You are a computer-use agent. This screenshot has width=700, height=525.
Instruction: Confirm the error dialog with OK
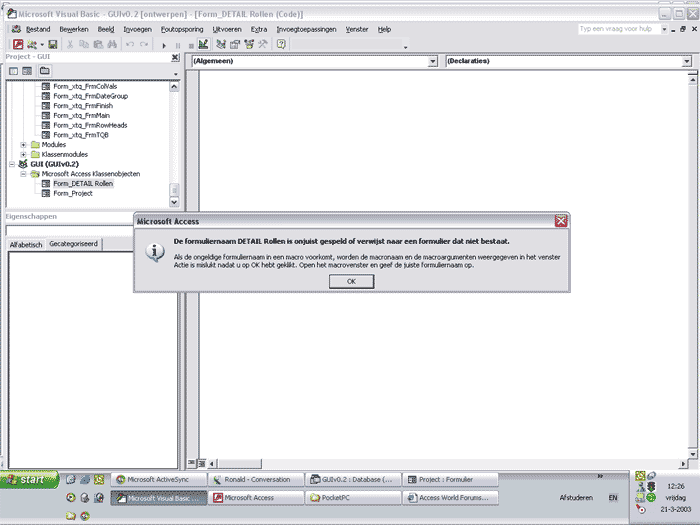351,282
